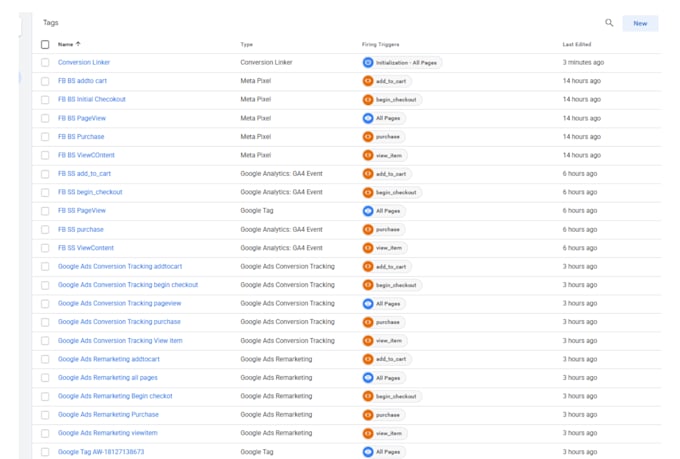The width and height of the screenshot is (680, 459).
Task: Click All Pages trigger icon for FB BS PageView
Action: (368, 118)
